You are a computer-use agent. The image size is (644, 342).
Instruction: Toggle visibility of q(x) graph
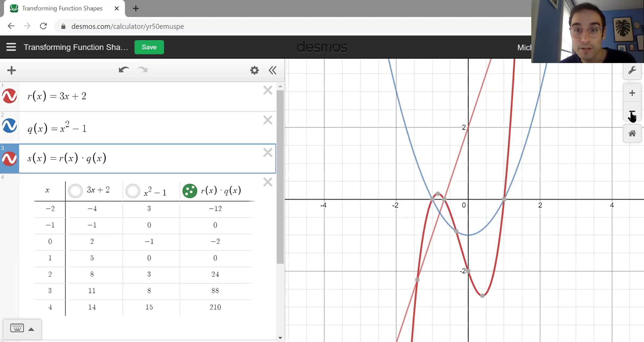coord(9,126)
